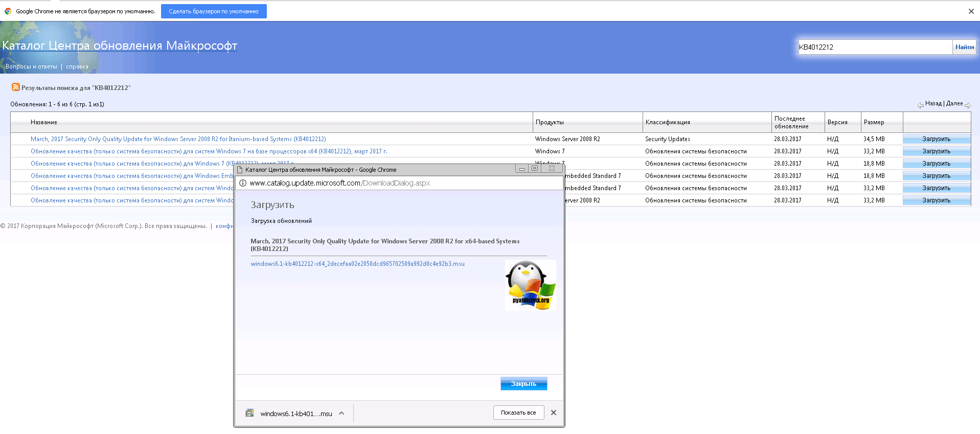Screen dimensions: 980x434
Task: Click the popup address bar URL
Action: (340, 183)
